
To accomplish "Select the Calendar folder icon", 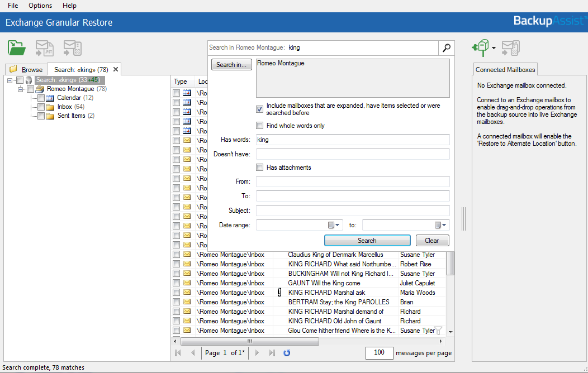I will (50, 98).
